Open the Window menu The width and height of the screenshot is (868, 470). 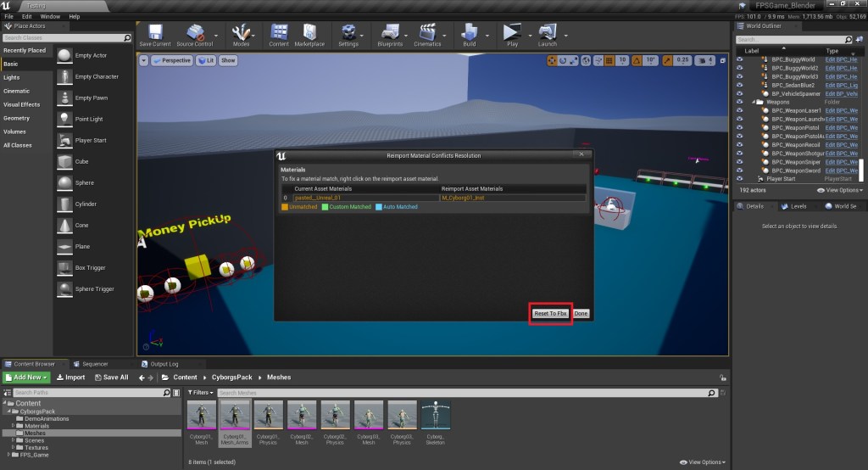click(50, 16)
